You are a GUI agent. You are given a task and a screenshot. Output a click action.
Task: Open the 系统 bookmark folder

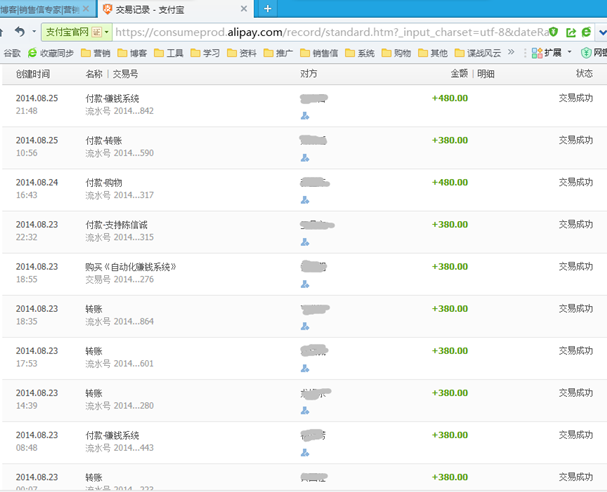360,53
